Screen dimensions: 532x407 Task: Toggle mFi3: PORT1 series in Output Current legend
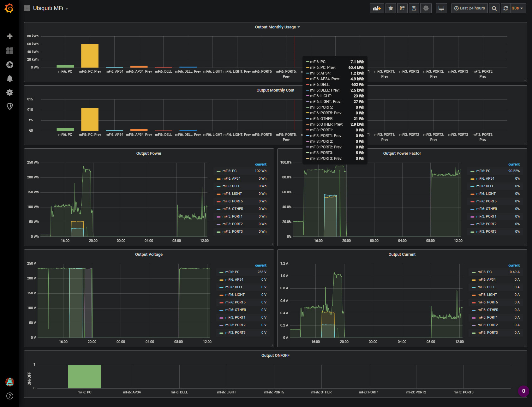[x=487, y=318]
